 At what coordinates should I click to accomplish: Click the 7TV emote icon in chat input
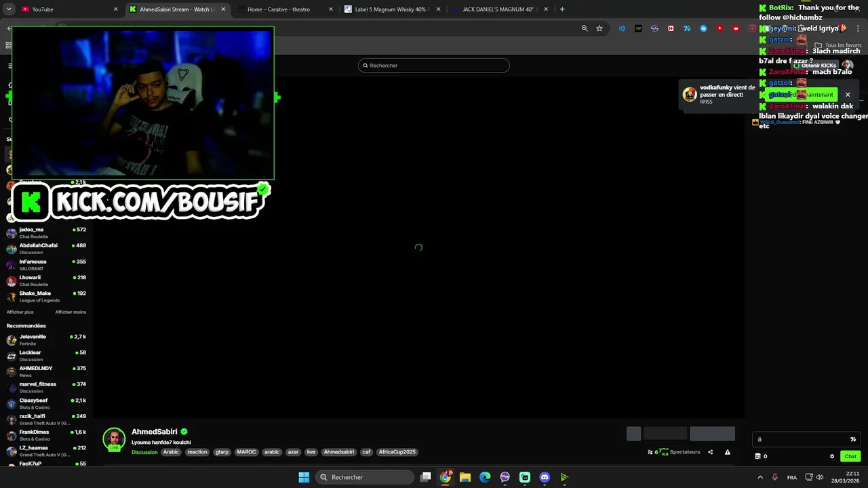(853, 439)
